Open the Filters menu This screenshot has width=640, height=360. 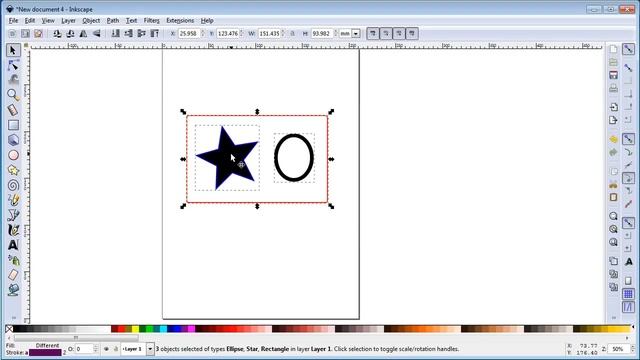[151, 20]
